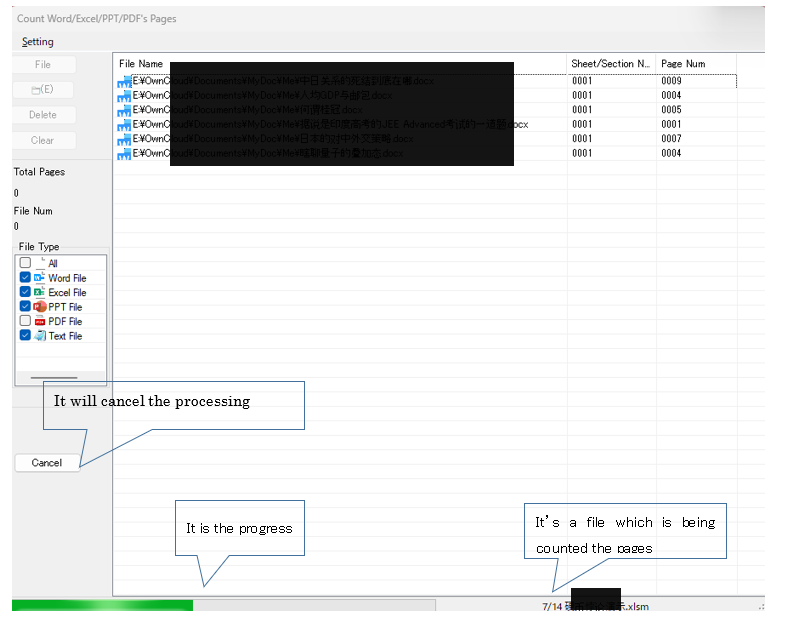Enable the PDF File checkbox
This screenshot has width=789, height=633.
pyautogui.click(x=25, y=321)
